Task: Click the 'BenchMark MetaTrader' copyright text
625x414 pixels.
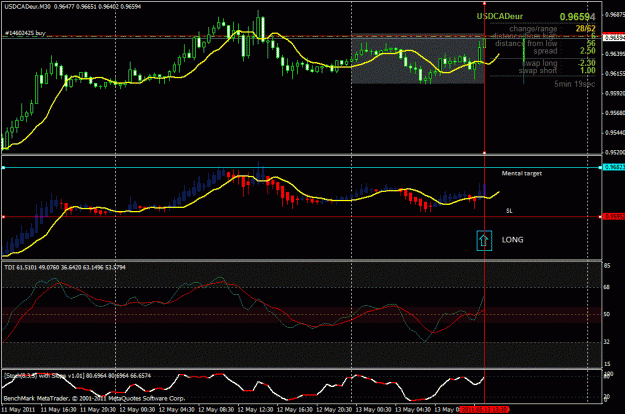Action: [x=94, y=398]
